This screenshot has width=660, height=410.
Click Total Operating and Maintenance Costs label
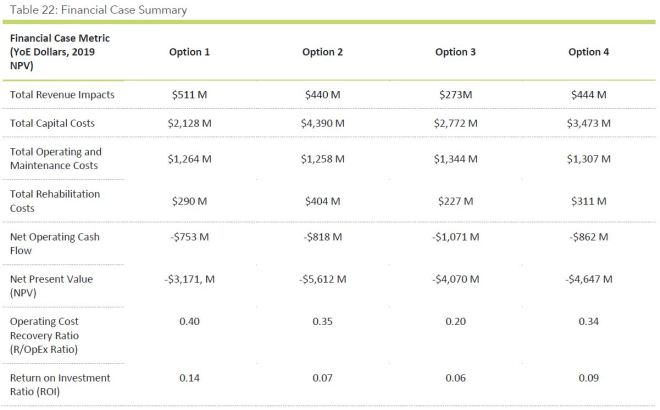click(x=55, y=158)
